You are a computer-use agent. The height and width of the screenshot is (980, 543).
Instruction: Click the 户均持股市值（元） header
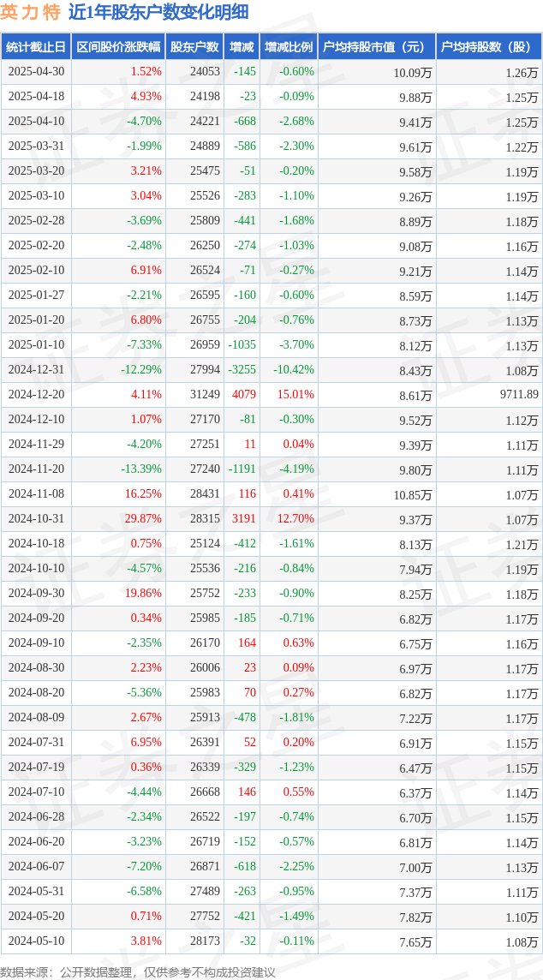(x=377, y=47)
